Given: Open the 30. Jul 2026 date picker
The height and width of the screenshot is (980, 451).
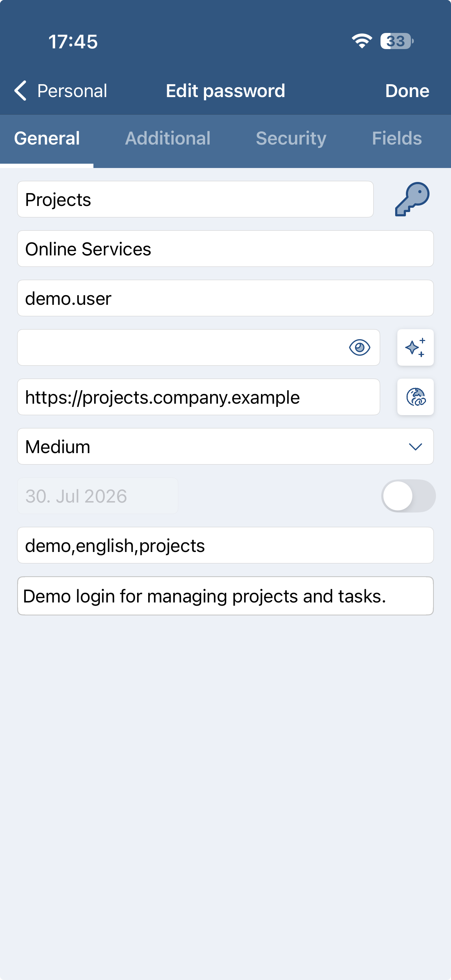Looking at the screenshot, I should pyautogui.click(x=97, y=496).
